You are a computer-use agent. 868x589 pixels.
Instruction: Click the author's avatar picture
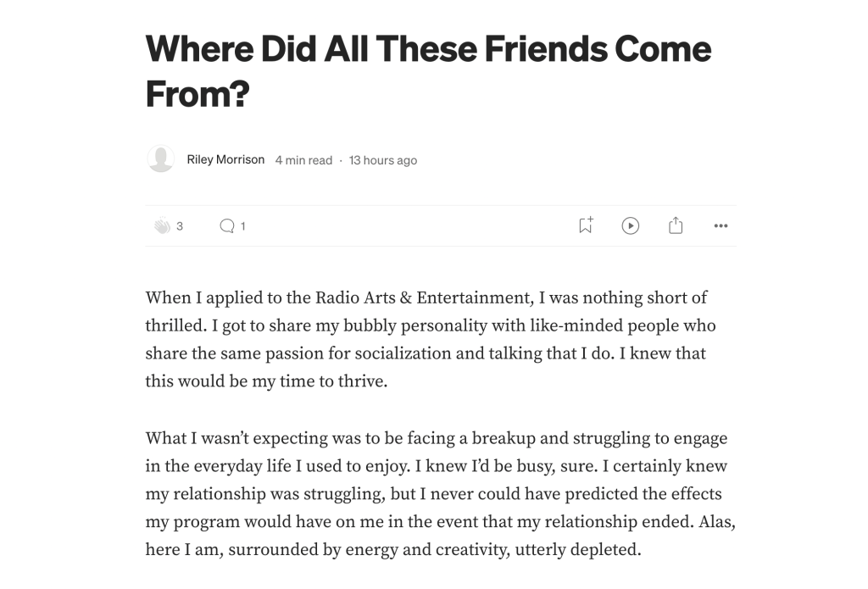tap(161, 159)
